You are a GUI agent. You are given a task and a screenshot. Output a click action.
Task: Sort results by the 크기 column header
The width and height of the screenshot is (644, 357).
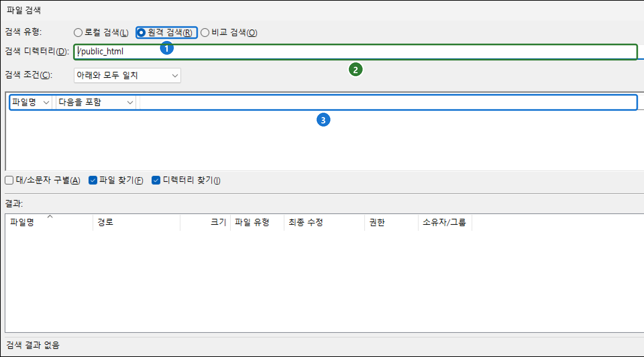(205, 222)
